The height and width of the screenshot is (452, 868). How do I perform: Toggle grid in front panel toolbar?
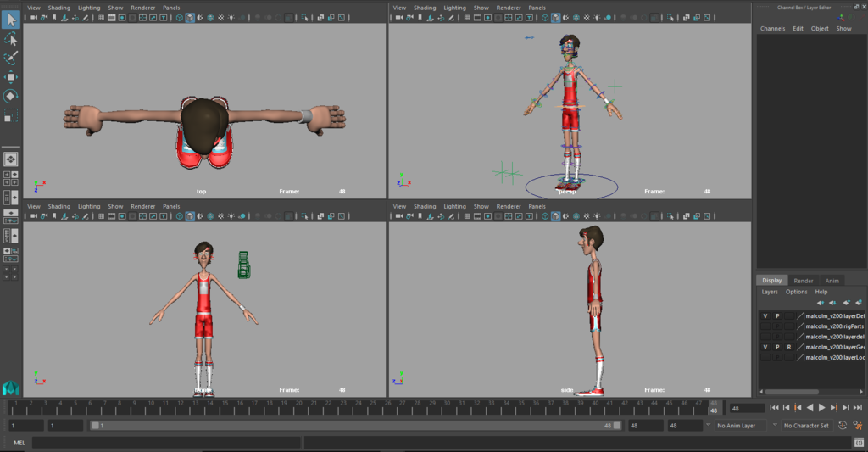tap(102, 216)
